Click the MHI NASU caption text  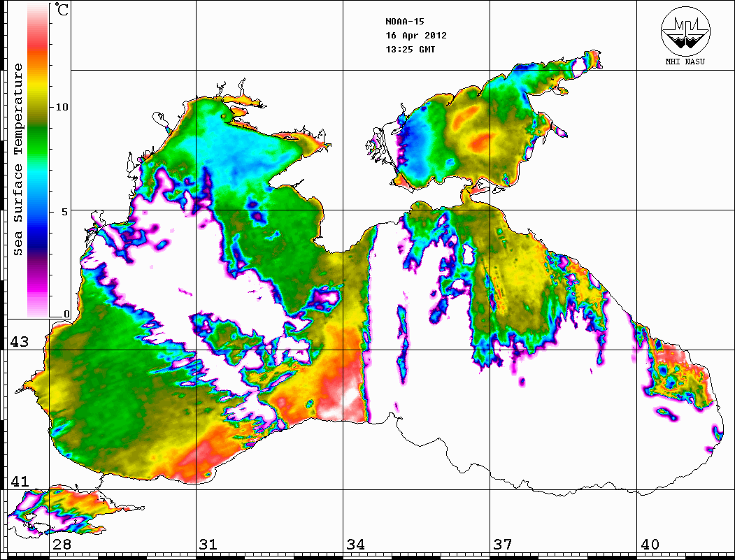685,62
